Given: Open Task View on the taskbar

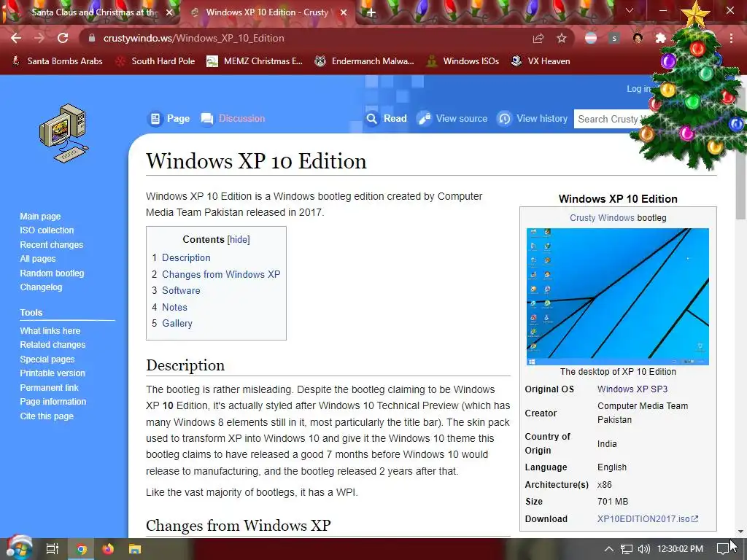Looking at the screenshot, I should (x=52, y=549).
